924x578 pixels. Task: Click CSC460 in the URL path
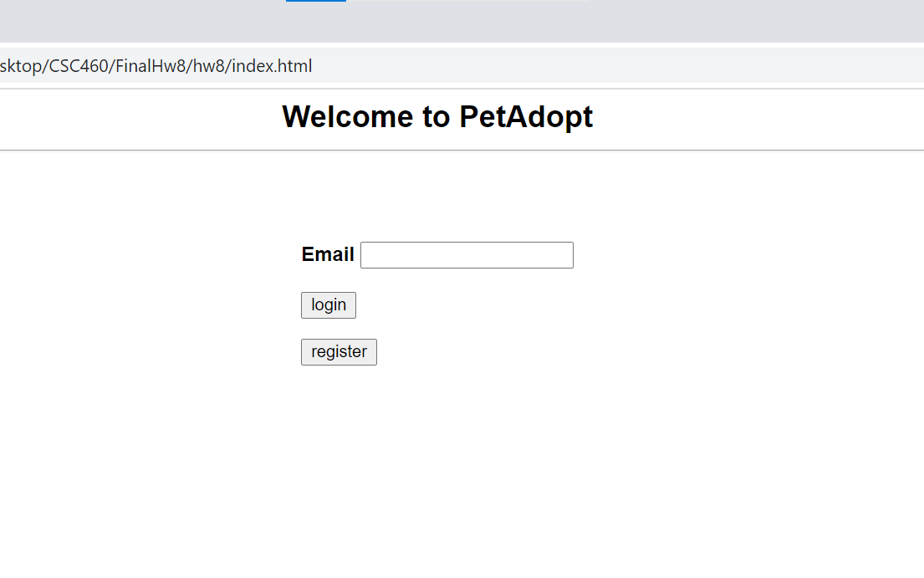coord(79,66)
